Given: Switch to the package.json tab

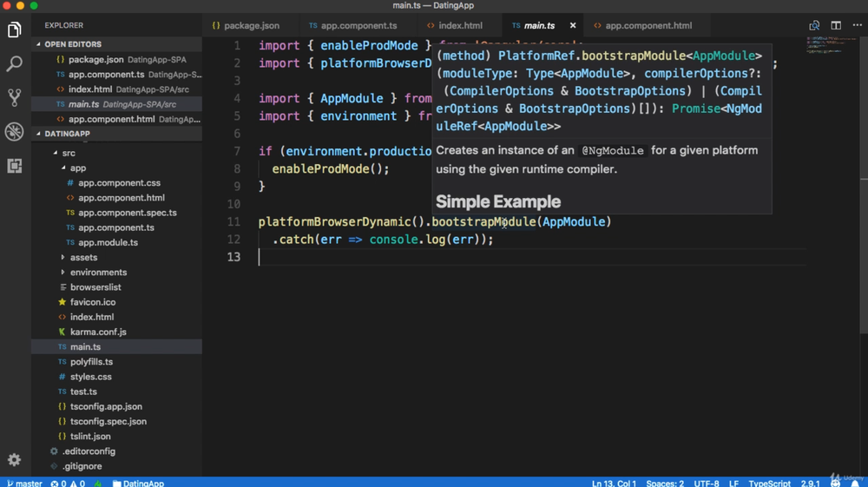Looking at the screenshot, I should click(x=252, y=26).
